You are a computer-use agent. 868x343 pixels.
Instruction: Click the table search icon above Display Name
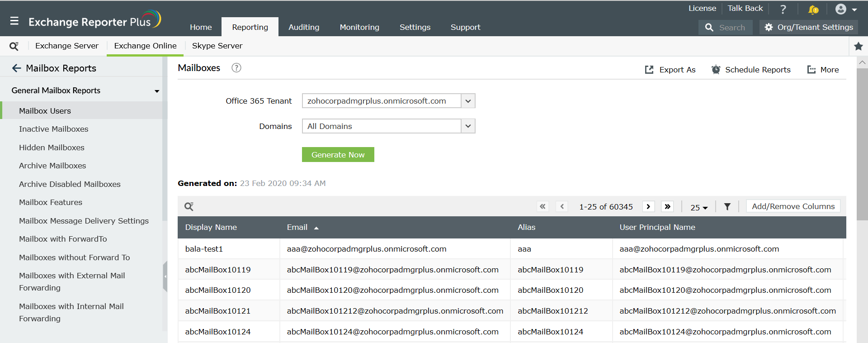pos(189,206)
